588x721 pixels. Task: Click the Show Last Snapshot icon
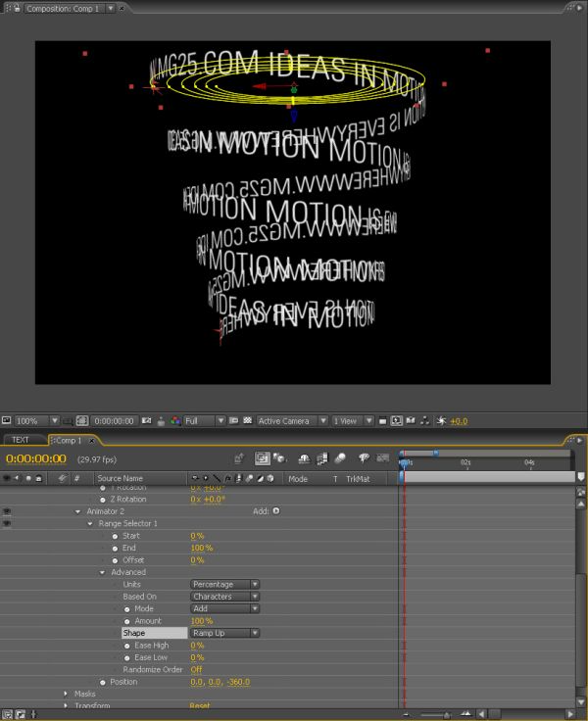pos(161,420)
